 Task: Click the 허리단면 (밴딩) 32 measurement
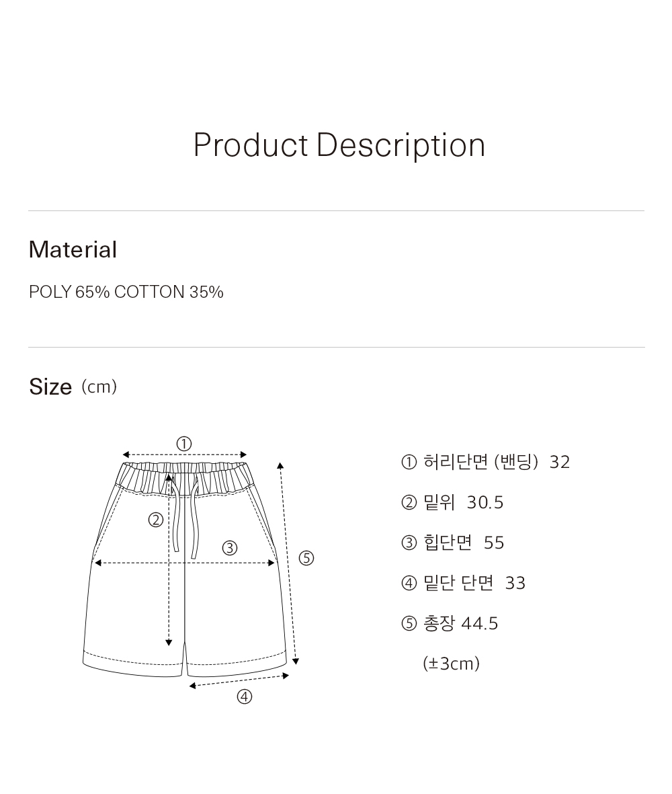[x=497, y=462]
